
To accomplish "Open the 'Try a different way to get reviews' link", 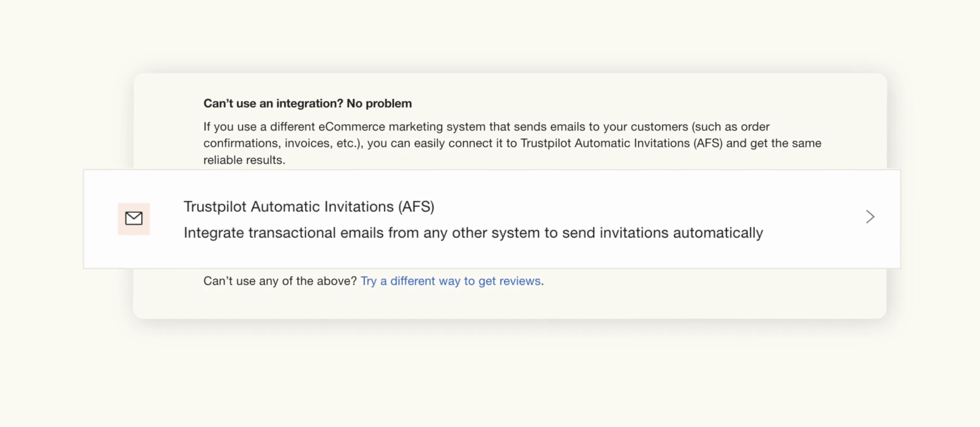I will 451,281.
